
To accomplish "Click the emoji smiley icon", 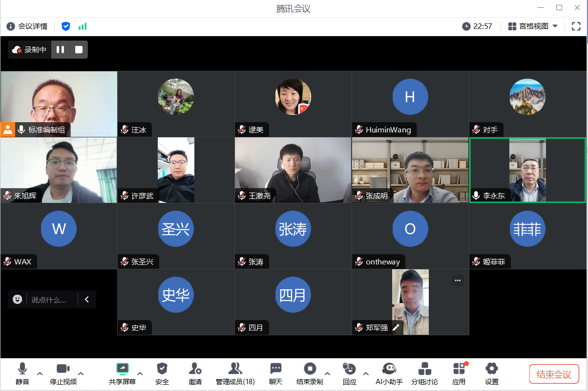I will coord(18,299).
